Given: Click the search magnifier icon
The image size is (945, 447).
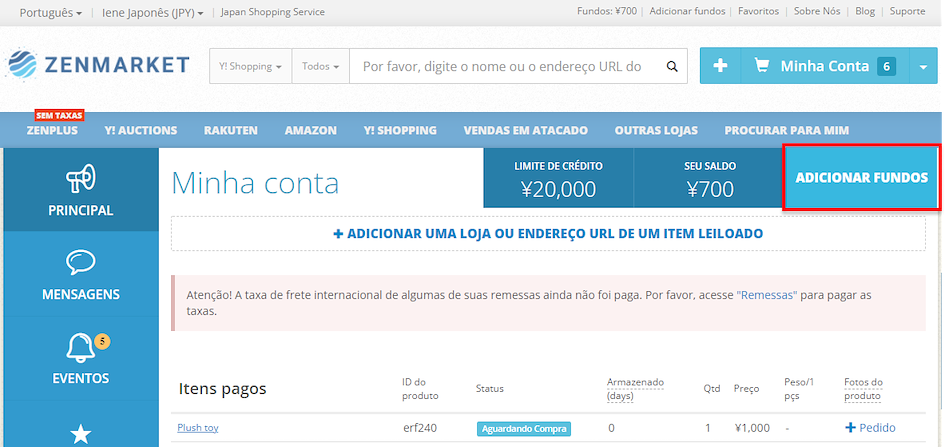Looking at the screenshot, I should [x=668, y=67].
